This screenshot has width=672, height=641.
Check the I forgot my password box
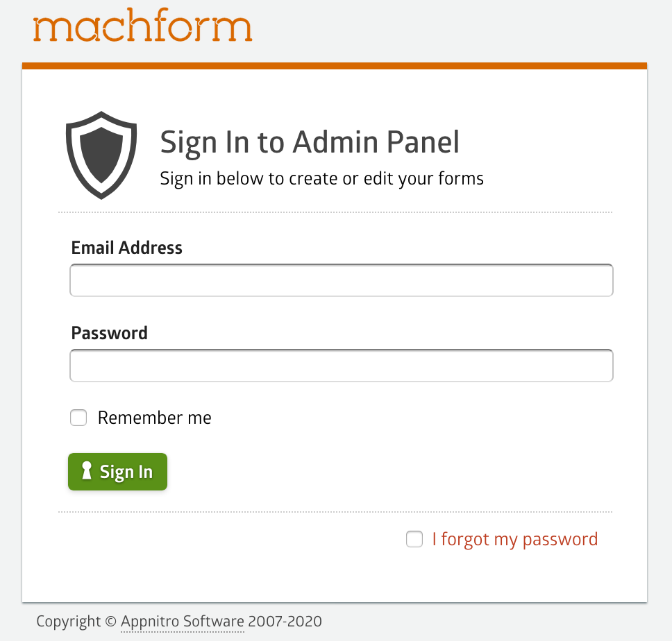[x=414, y=539]
